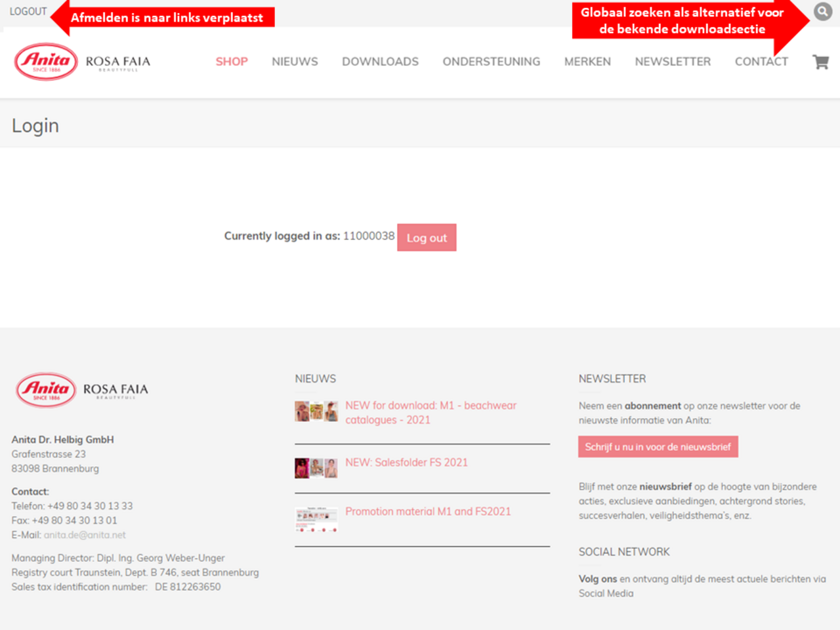The image size is (840, 630).
Task: Open the Promotion material news thumbnail
Action: (x=316, y=519)
